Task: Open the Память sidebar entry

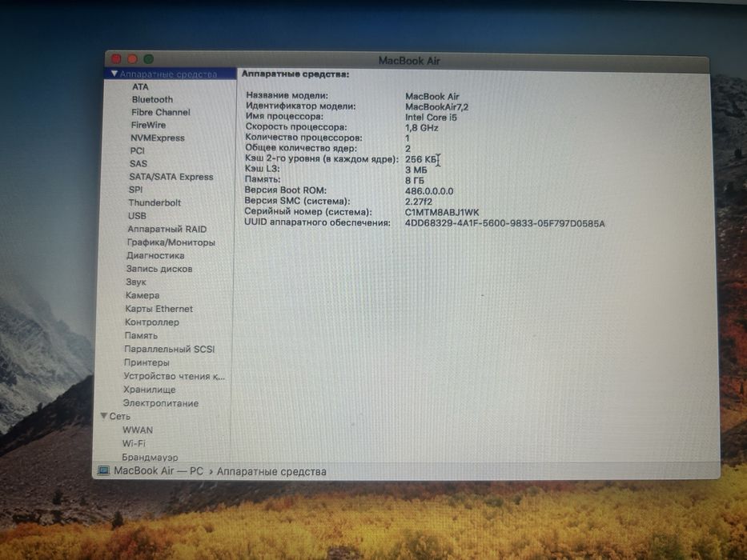Action: click(x=141, y=336)
